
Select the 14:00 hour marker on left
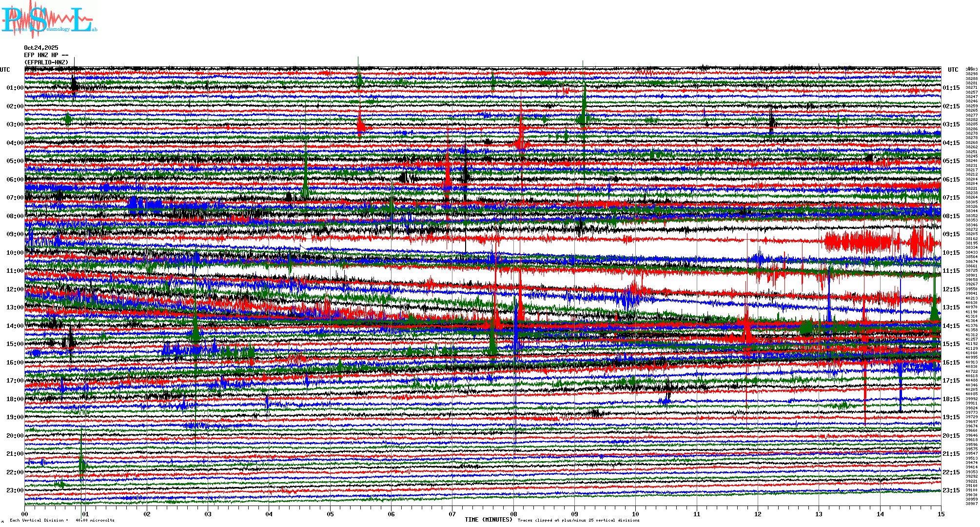(15, 326)
